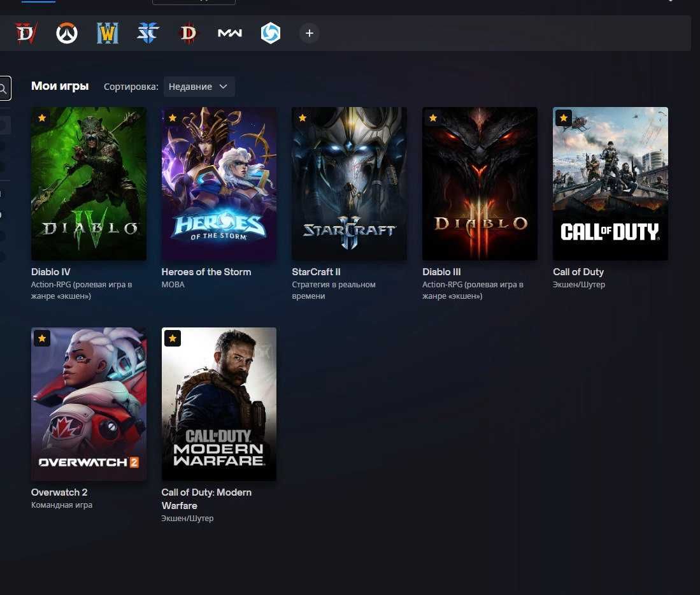Select the Diablo III cover art
Image resolution: width=700 pixels, height=595 pixels.
pos(480,183)
